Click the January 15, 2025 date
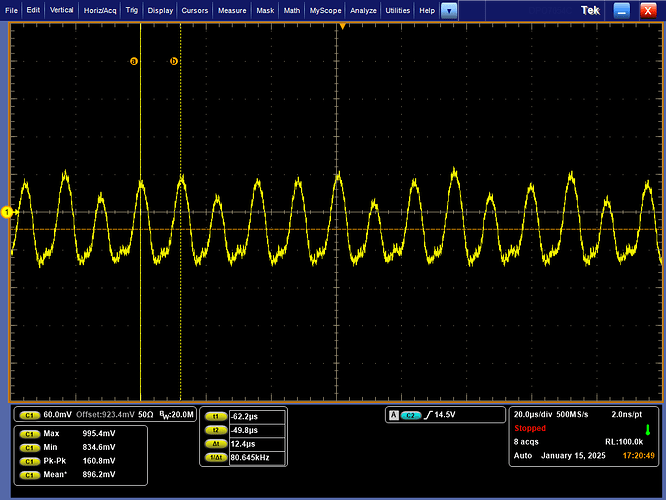 573,456
